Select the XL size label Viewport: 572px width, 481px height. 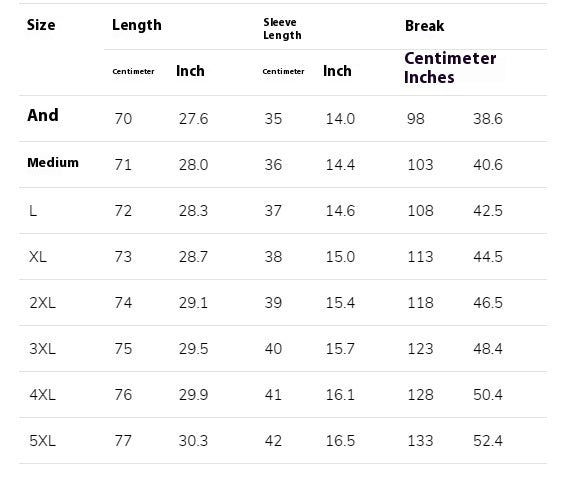coord(38,257)
